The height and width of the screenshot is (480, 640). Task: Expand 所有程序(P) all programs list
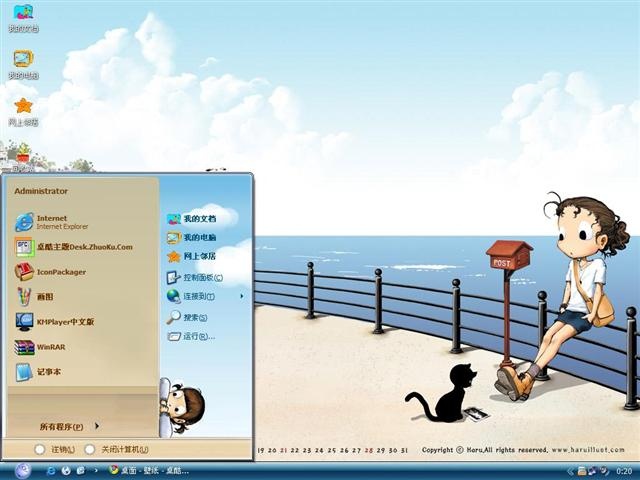69,427
